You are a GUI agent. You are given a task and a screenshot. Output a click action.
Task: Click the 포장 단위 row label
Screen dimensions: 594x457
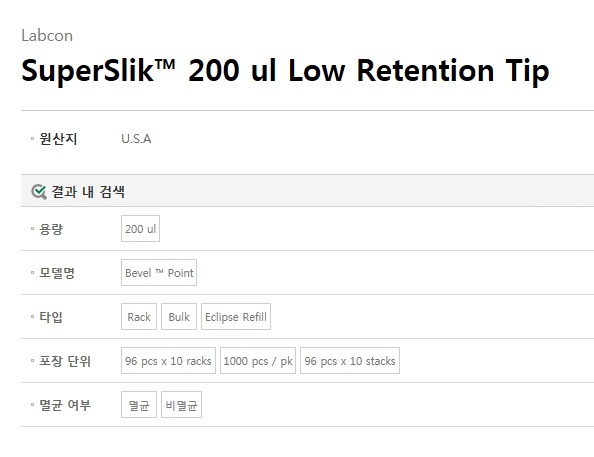point(65,361)
